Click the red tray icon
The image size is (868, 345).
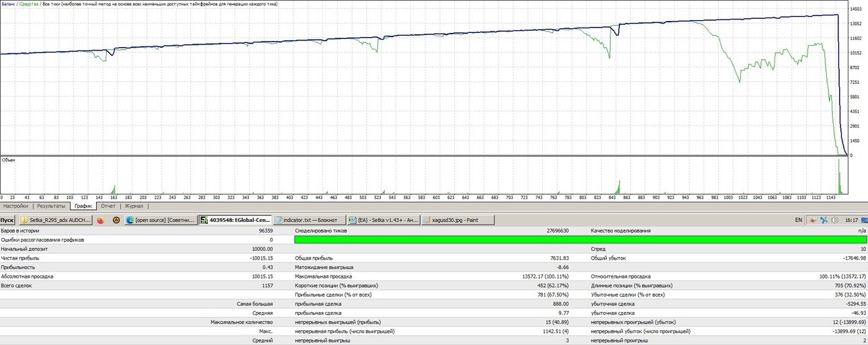tap(812, 220)
